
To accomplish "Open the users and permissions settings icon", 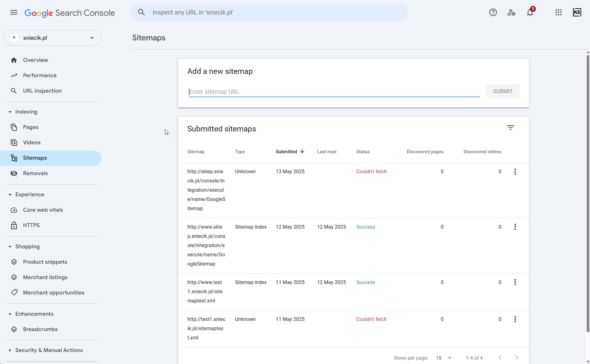I will [x=512, y=13].
